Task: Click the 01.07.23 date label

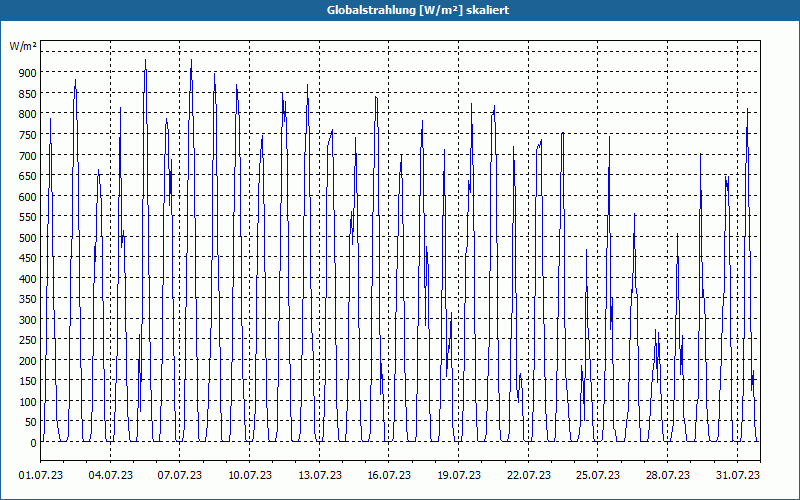Action: (x=41, y=475)
